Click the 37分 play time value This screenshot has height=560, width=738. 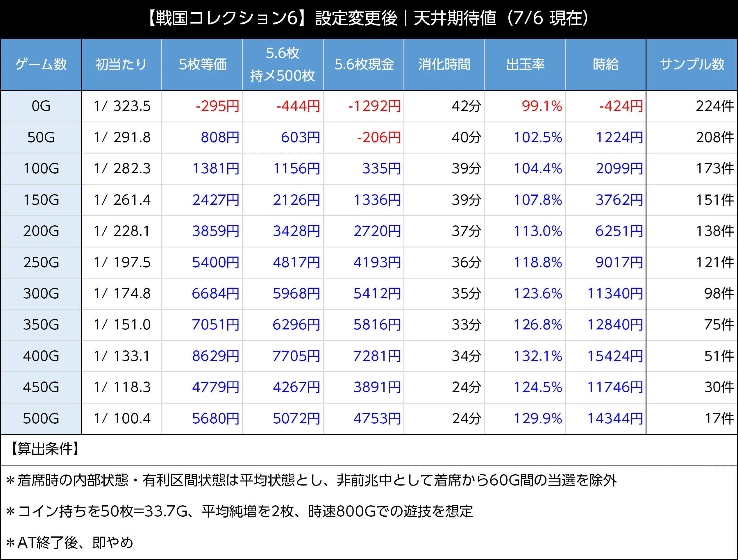click(x=467, y=231)
